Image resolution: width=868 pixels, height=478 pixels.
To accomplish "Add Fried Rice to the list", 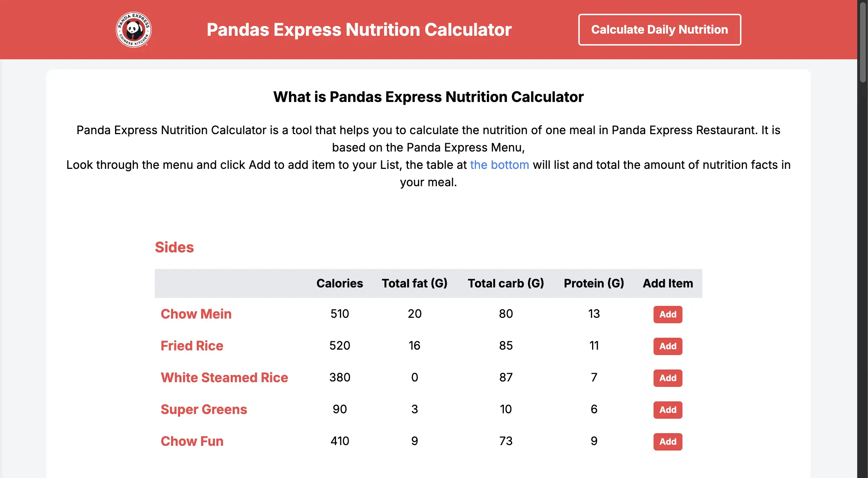I will coord(667,346).
